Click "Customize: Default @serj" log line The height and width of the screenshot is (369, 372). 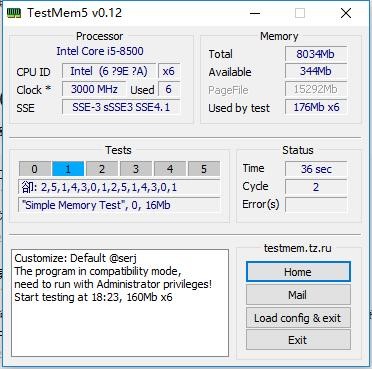[76, 258]
